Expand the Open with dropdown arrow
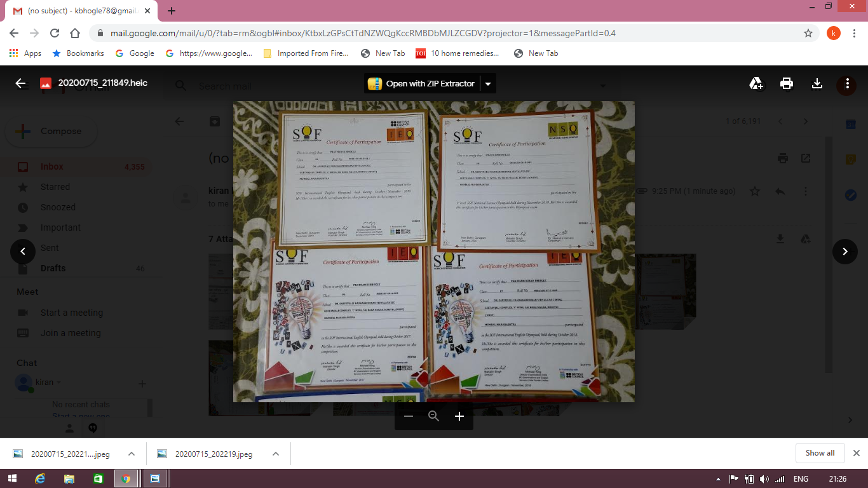The height and width of the screenshot is (488, 868). coord(488,83)
